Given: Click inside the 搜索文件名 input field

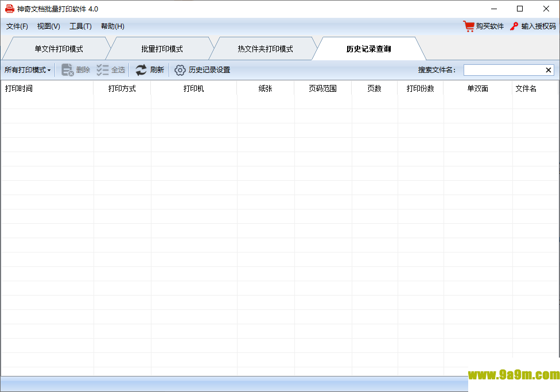Looking at the screenshot, I should coord(503,70).
